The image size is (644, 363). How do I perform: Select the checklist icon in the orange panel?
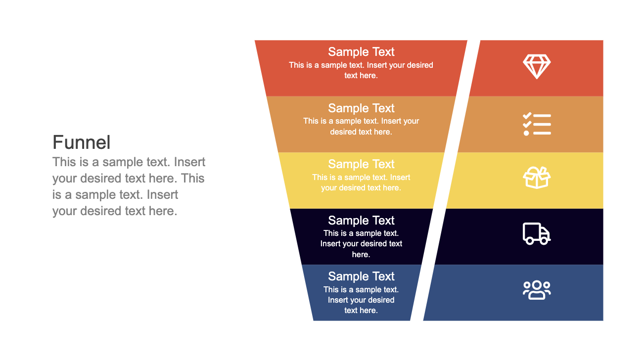[x=537, y=124]
